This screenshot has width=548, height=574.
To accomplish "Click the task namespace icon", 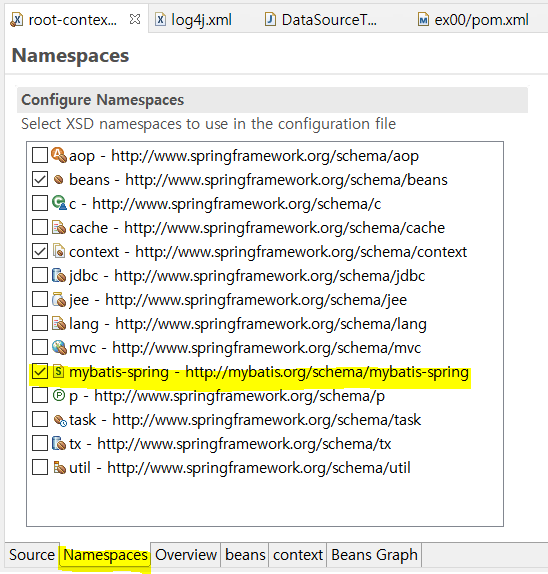I will click(59, 420).
